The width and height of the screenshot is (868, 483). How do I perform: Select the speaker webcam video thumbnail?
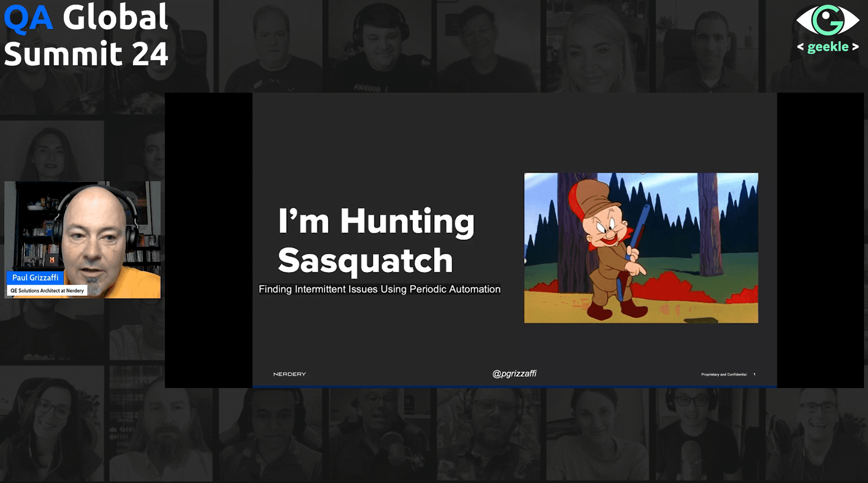[x=82, y=240]
